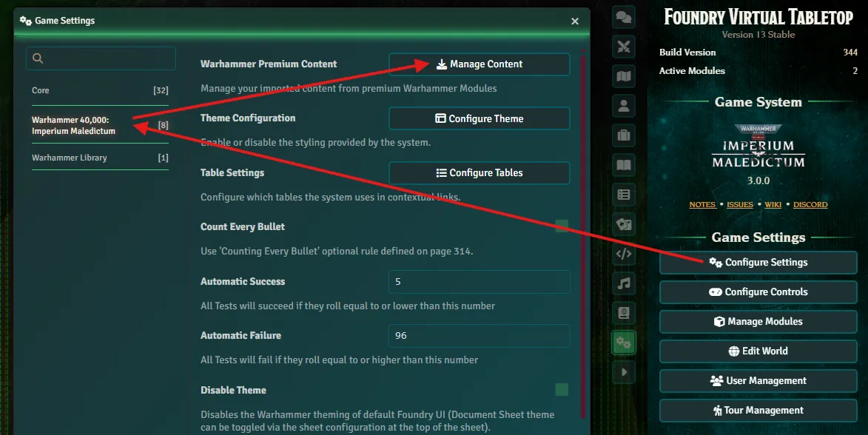Select Warhammer 40,000: Imperium Maledictum category
Viewport: 868px width, 435px height.
(x=100, y=126)
